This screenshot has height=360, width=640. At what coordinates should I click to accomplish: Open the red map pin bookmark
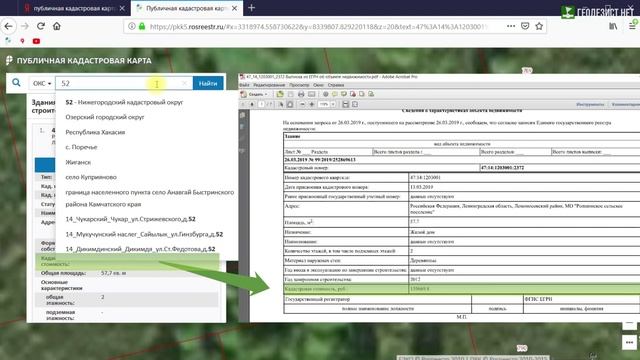point(22,41)
